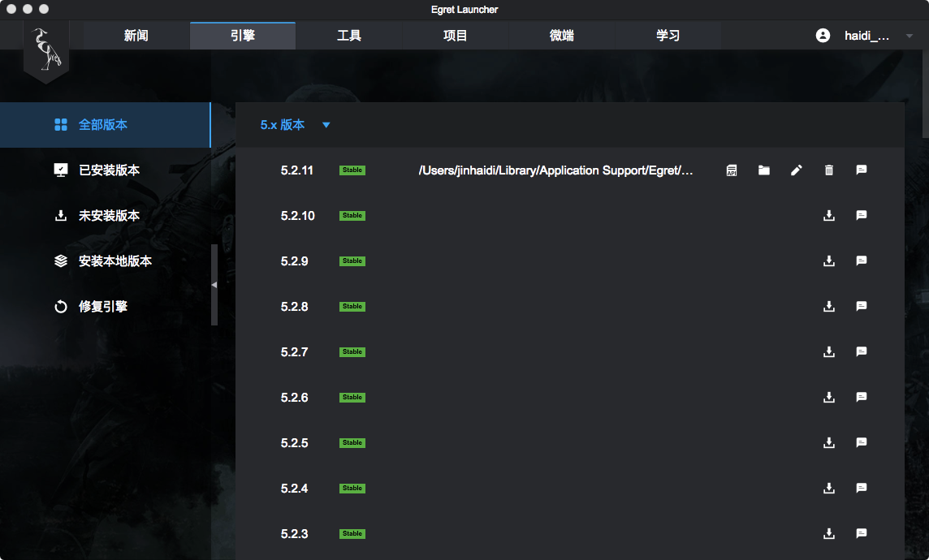Click version number 5.2.8
Viewport: 929px width, 560px height.
click(x=295, y=307)
